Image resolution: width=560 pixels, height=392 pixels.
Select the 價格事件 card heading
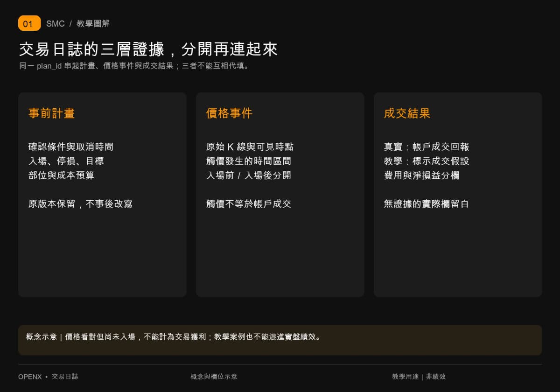229,113
